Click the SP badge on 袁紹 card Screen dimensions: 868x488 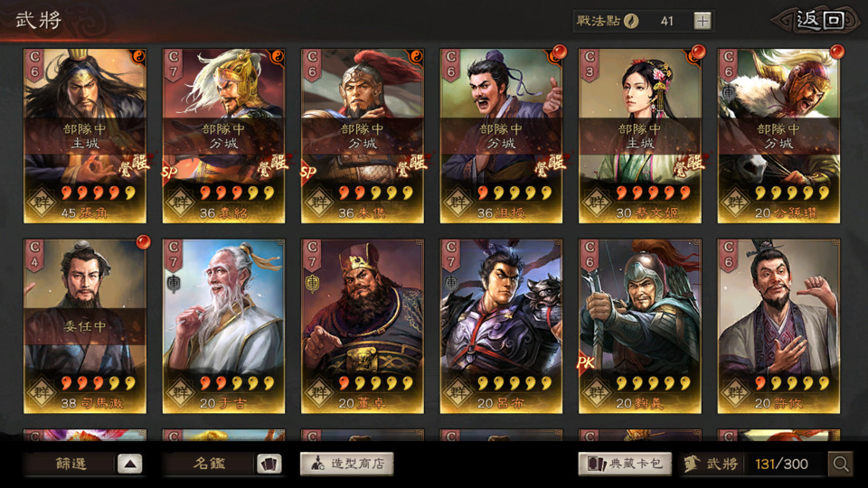tap(169, 172)
